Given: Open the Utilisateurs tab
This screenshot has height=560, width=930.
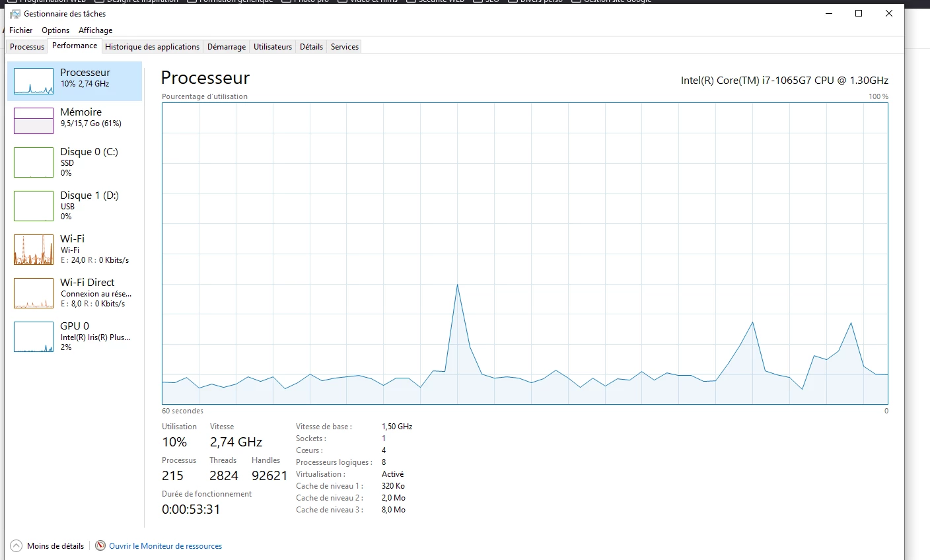Looking at the screenshot, I should [273, 47].
